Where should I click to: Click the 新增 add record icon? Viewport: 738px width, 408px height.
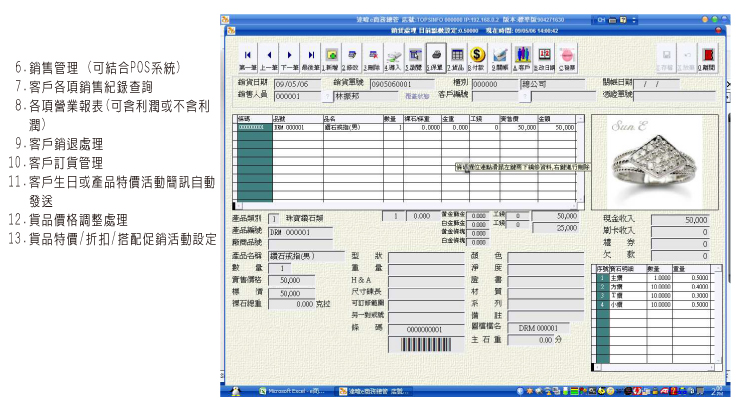[331, 55]
